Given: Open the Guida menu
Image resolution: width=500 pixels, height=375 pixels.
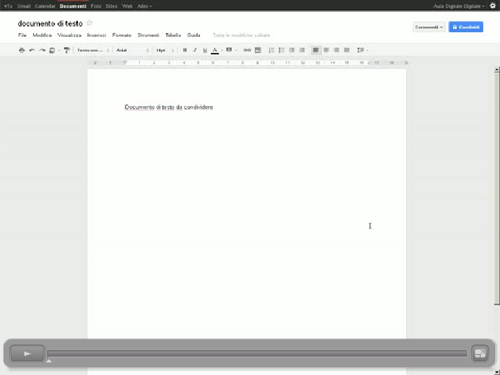Looking at the screenshot, I should [193, 35].
